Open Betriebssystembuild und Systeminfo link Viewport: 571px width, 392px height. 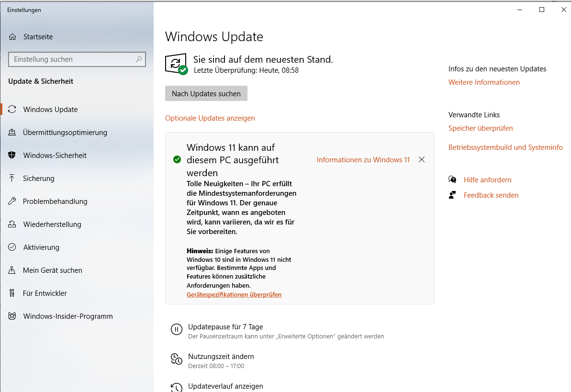pos(505,147)
